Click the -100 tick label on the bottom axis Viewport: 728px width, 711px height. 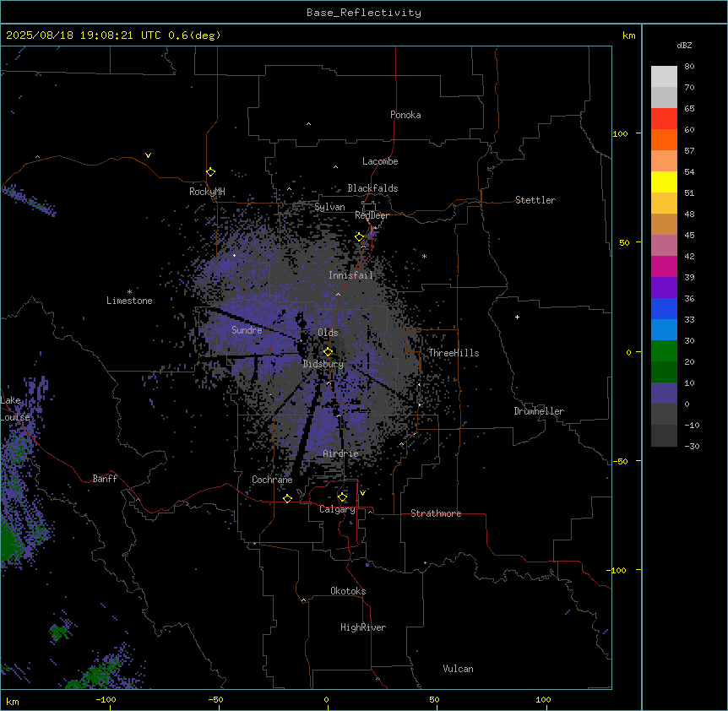click(x=106, y=700)
